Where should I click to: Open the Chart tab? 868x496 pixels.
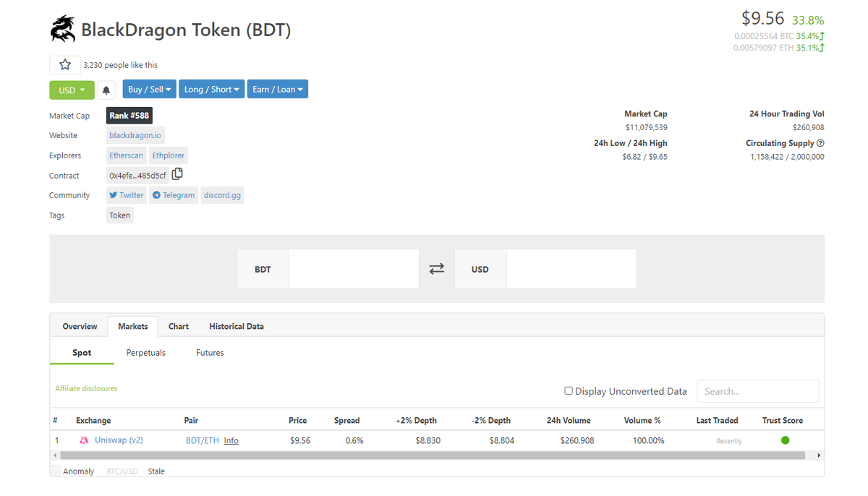tap(179, 326)
